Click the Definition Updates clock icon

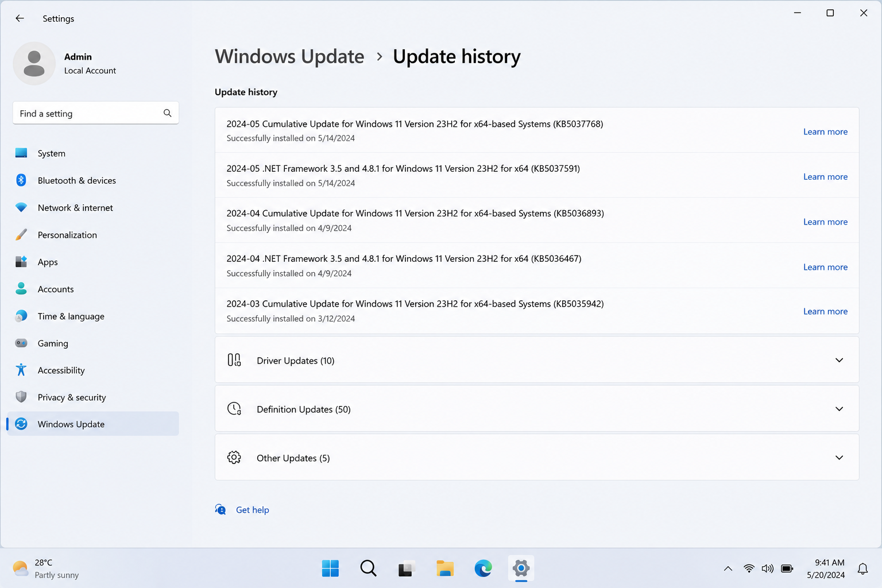point(234,409)
